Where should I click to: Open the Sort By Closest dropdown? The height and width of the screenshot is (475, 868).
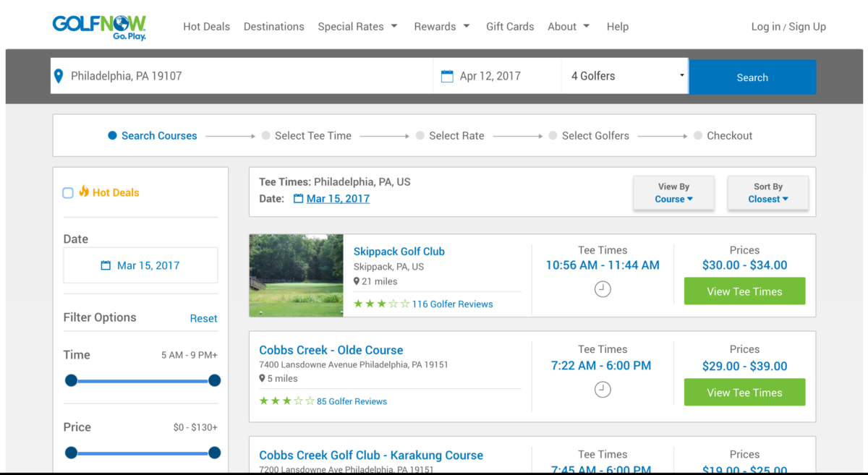click(767, 193)
